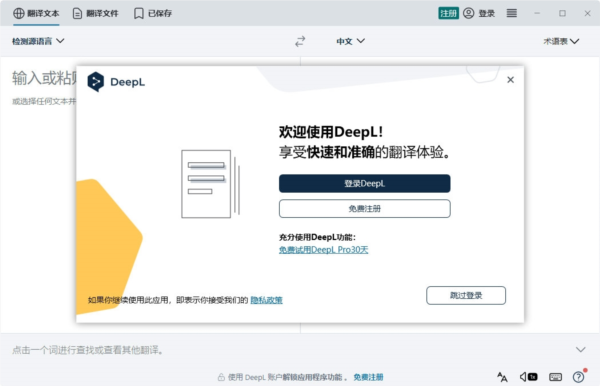Open the help question mark icon
This screenshot has width=600, height=386.
click(579, 377)
